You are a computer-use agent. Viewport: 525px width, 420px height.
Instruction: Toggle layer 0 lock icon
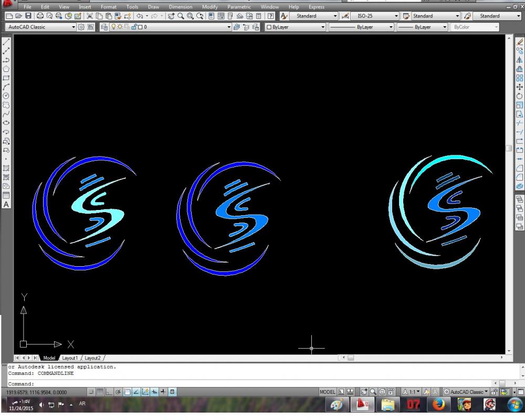tap(134, 27)
